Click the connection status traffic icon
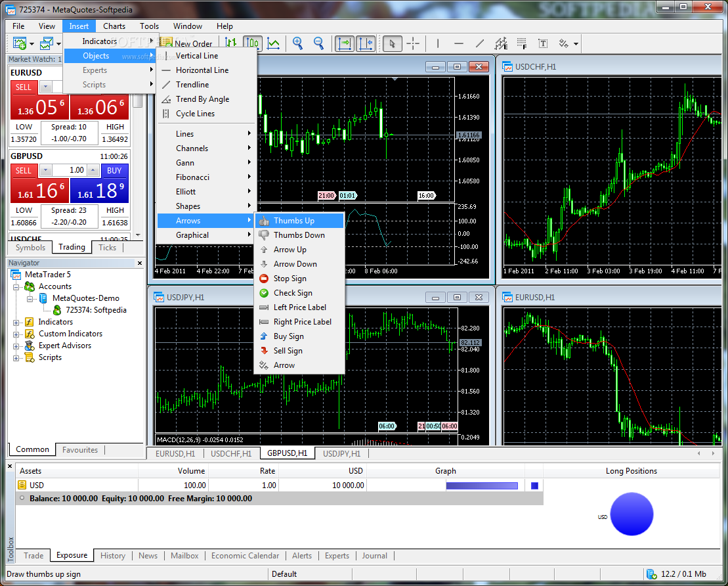The width and height of the screenshot is (728, 586). pos(651,574)
